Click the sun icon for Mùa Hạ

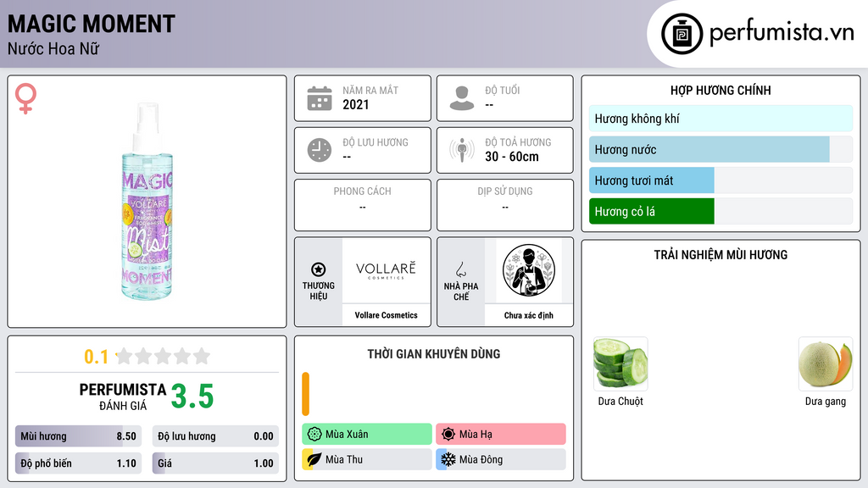pyautogui.click(x=448, y=435)
